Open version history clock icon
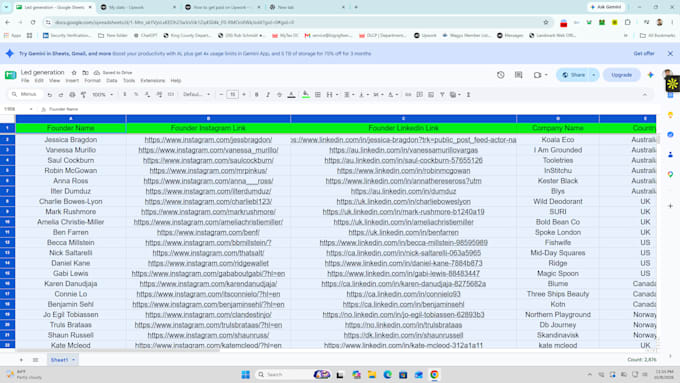Viewport: 680px width, 383px height. pyautogui.click(x=500, y=75)
